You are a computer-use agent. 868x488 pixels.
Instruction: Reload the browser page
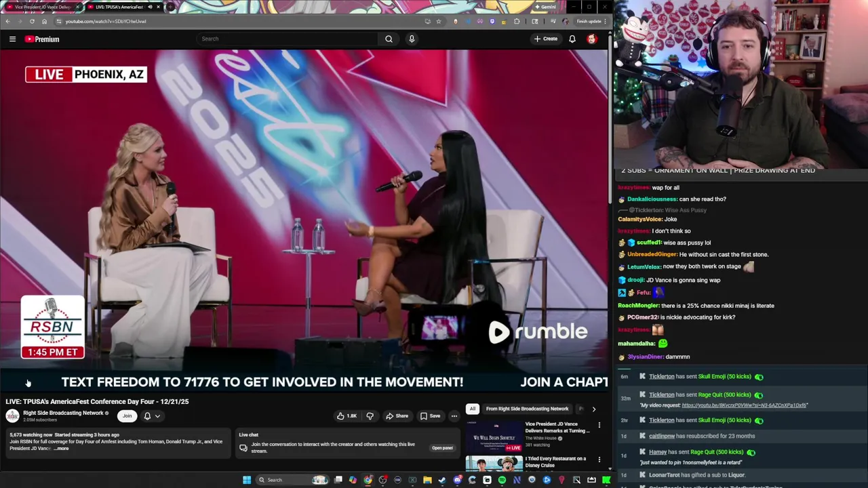pyautogui.click(x=32, y=21)
